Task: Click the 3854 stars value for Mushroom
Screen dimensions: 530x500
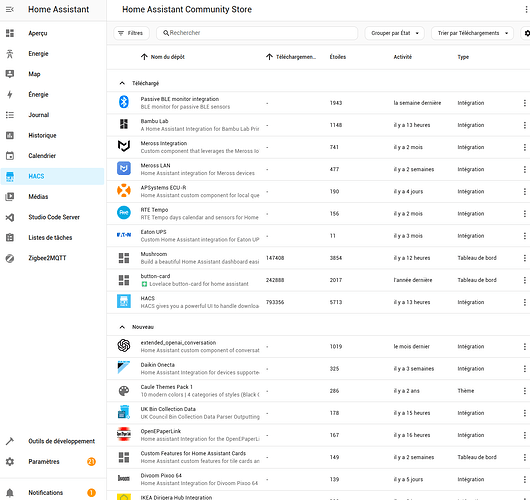Action: (x=336, y=258)
